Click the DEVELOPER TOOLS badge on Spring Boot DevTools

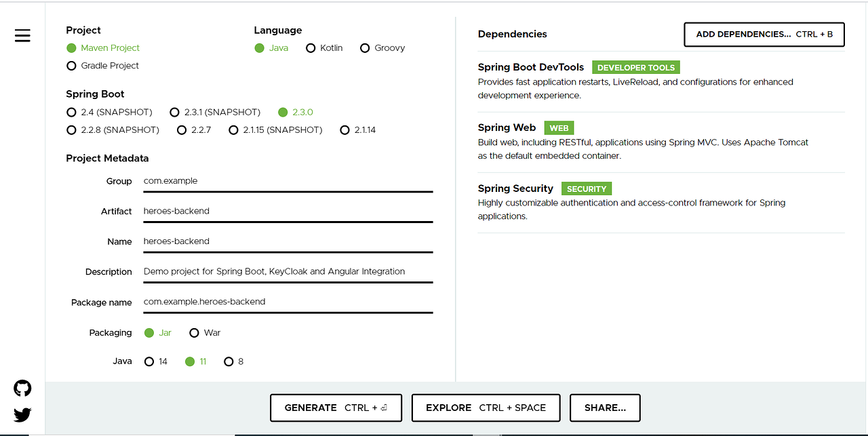coord(635,67)
